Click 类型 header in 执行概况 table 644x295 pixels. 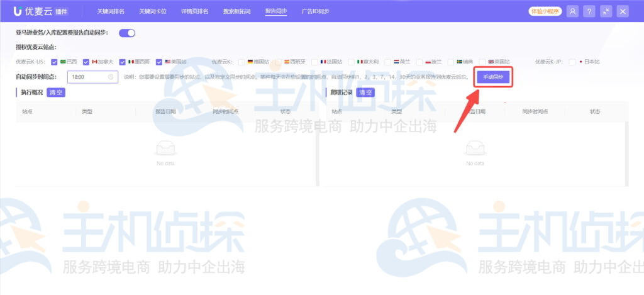87,111
